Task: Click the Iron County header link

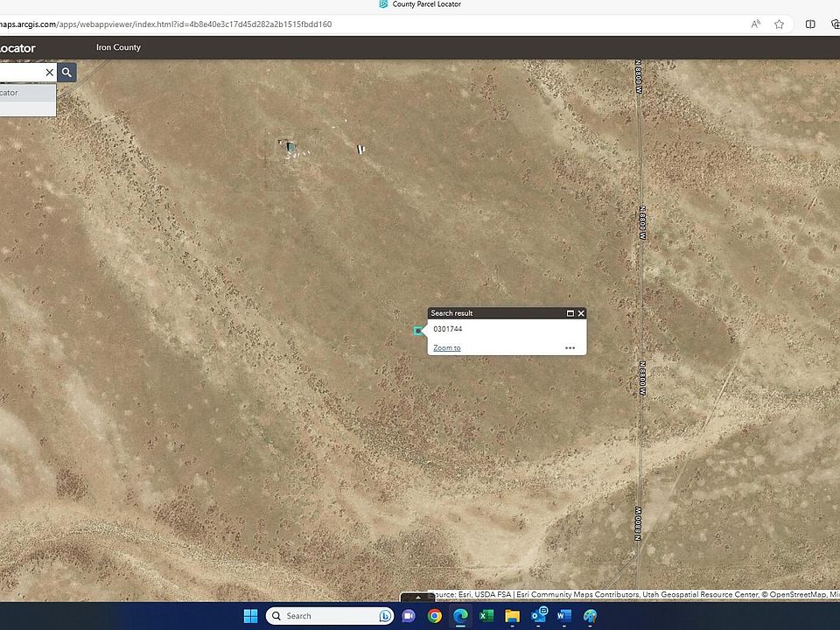Action: [x=118, y=47]
